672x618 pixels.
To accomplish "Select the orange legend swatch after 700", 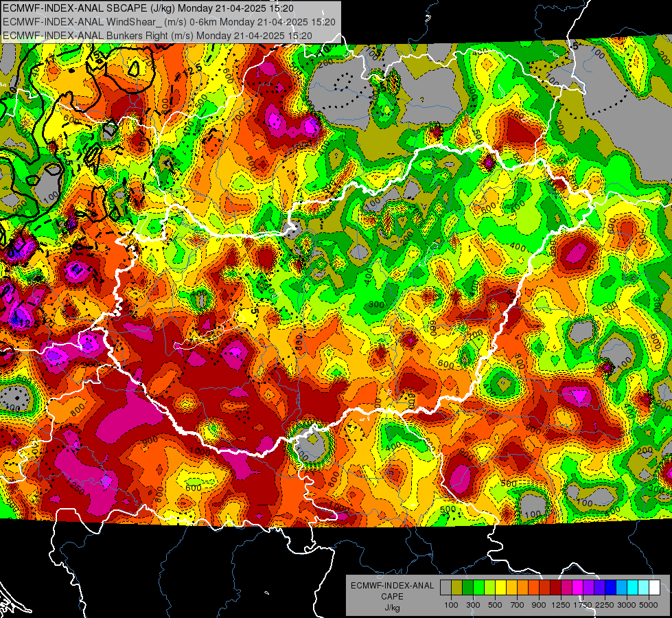I will (x=523, y=588).
